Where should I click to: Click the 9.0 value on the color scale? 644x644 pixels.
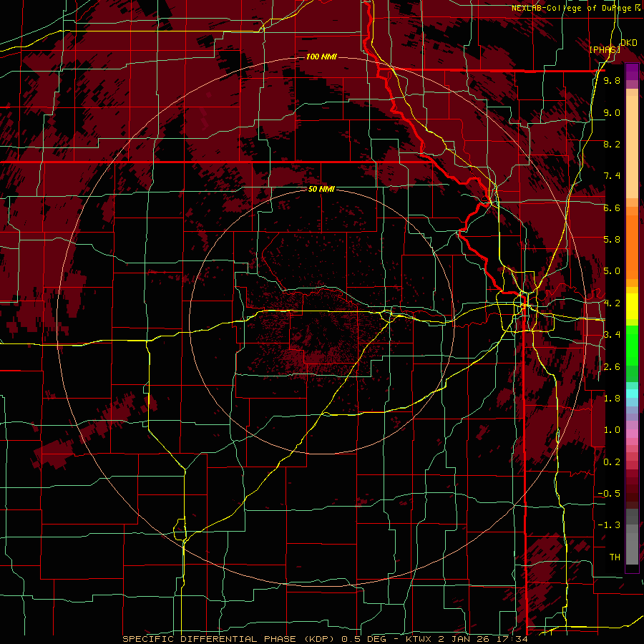(612, 112)
